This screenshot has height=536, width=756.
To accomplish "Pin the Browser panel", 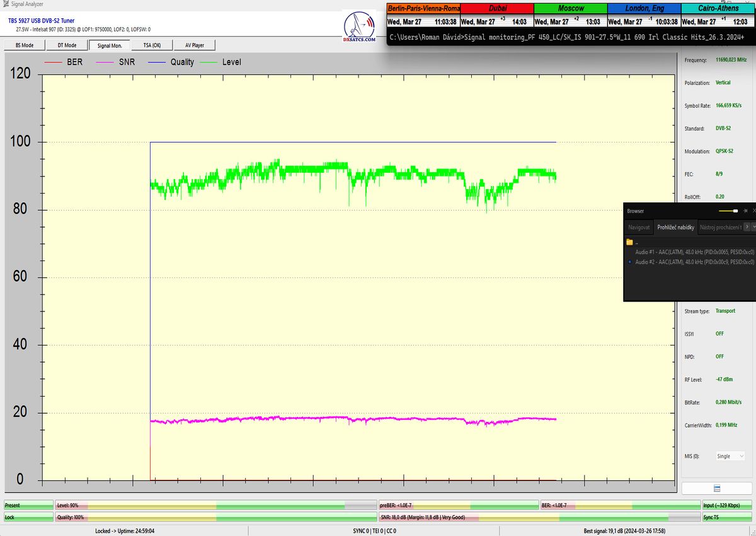I will point(745,211).
